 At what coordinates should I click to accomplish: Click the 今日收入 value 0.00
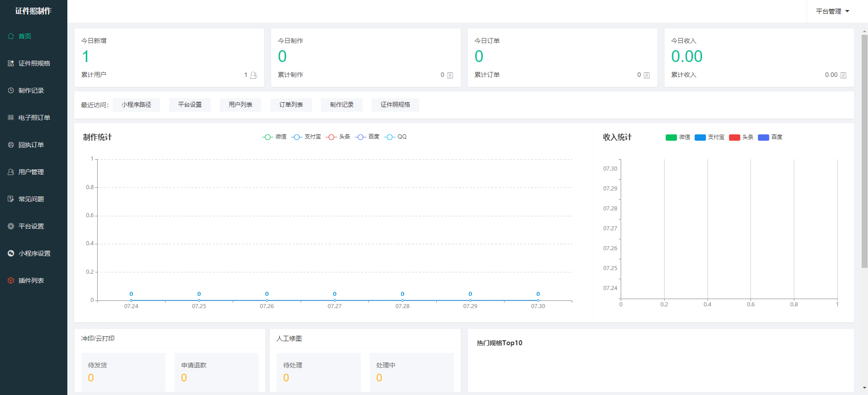[687, 57]
